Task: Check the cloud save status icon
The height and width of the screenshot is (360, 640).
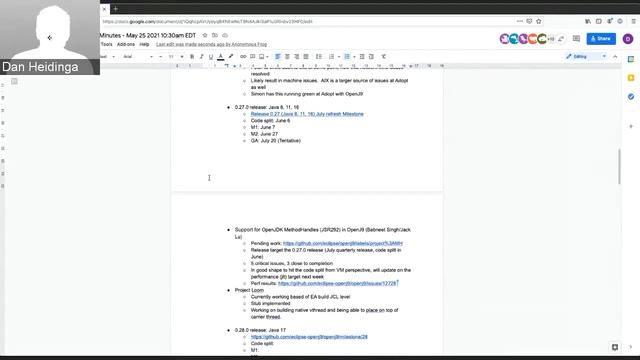Action: click(225, 36)
